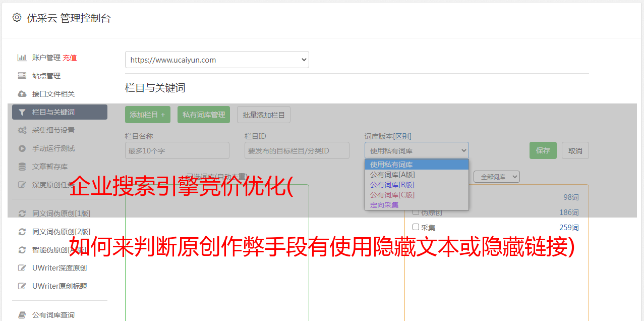
Task: Click the 手动运行测试 play icon
Action: 22,148
